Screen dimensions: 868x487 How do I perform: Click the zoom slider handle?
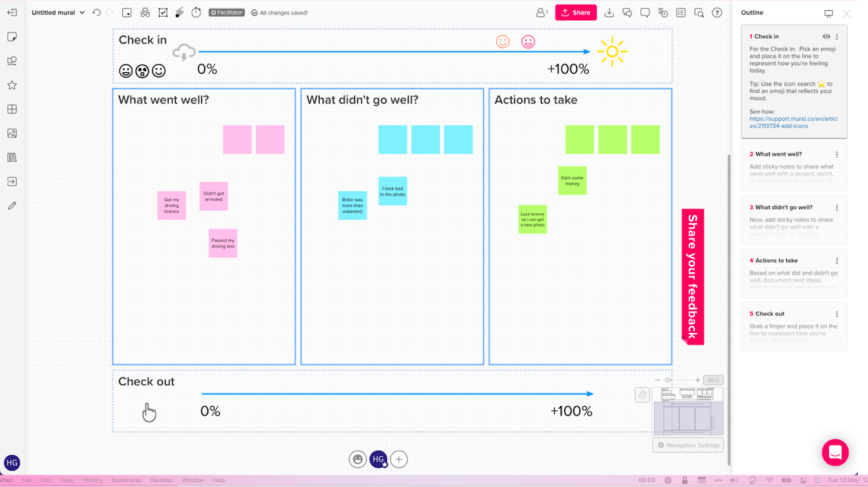668,380
